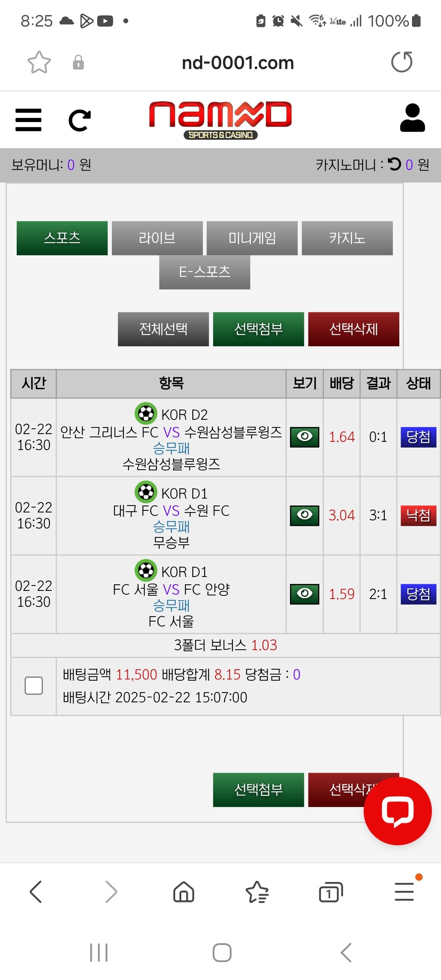The height and width of the screenshot is (980, 441).
Task: Tap the nd-0001.com address field
Action: coord(238,63)
